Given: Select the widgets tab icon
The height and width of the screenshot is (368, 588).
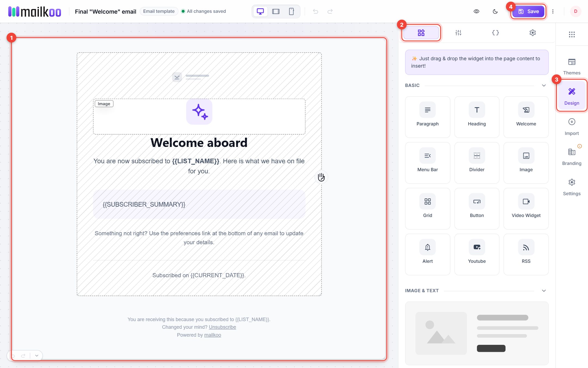Looking at the screenshot, I should click(421, 33).
